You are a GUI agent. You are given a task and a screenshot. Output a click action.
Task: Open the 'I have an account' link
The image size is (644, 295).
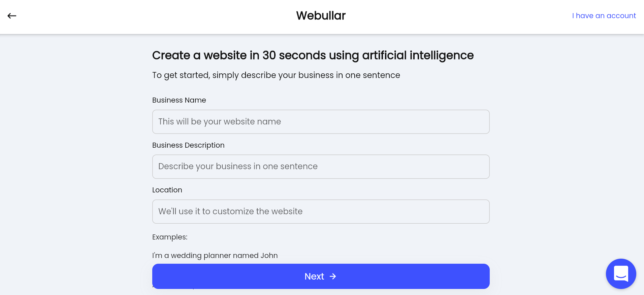tap(604, 16)
